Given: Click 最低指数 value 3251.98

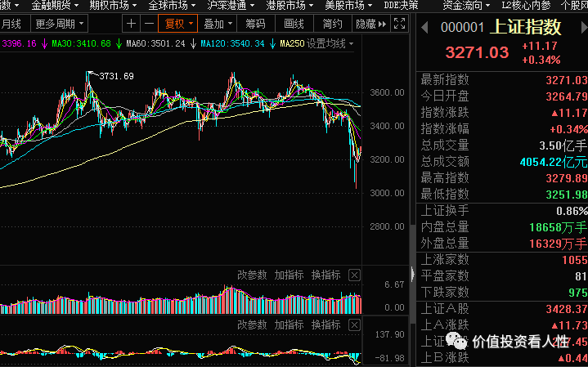Looking at the screenshot, I should click(567, 195).
